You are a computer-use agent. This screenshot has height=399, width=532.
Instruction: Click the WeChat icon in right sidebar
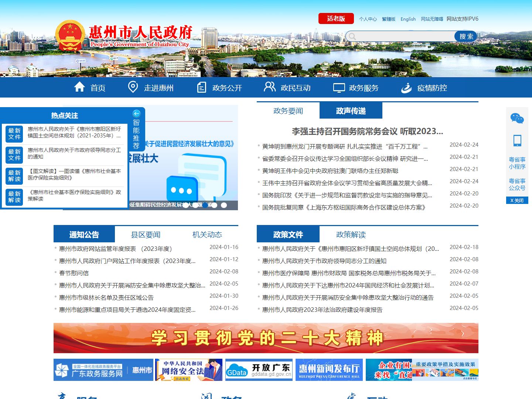pyautogui.click(x=517, y=118)
